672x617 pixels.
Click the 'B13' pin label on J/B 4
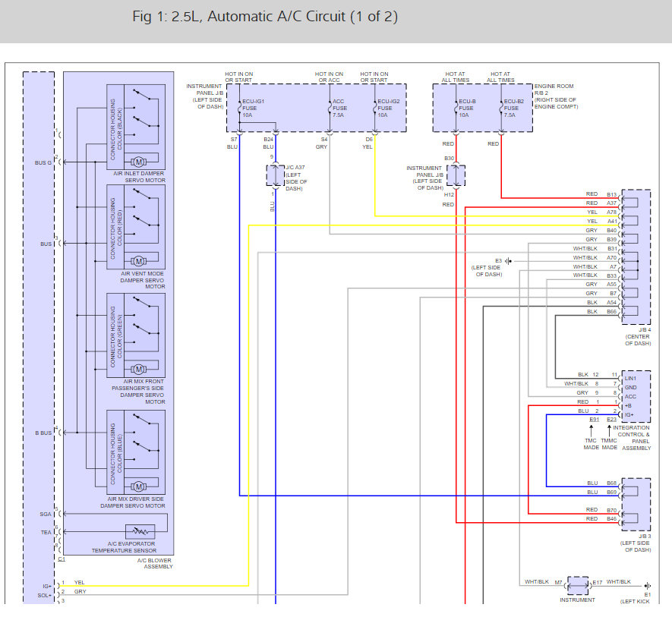pyautogui.click(x=611, y=194)
